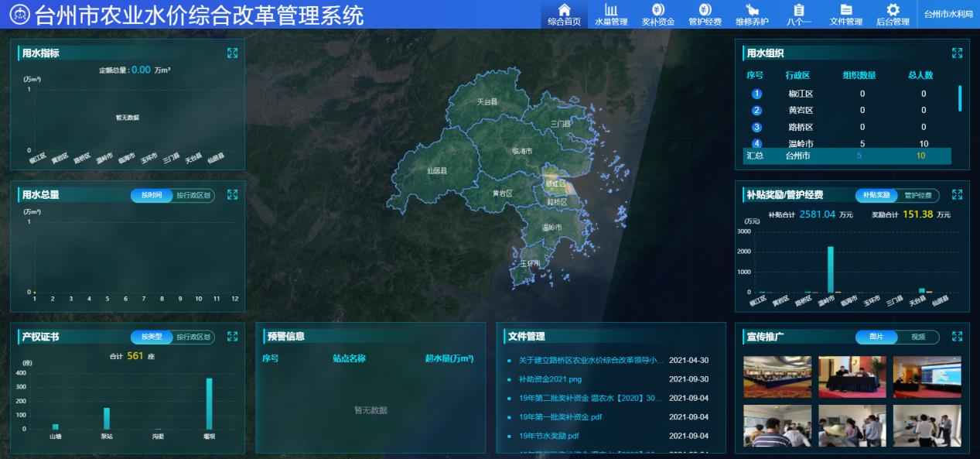Expand the 宣传推广 panel to fullscreen

[957, 337]
